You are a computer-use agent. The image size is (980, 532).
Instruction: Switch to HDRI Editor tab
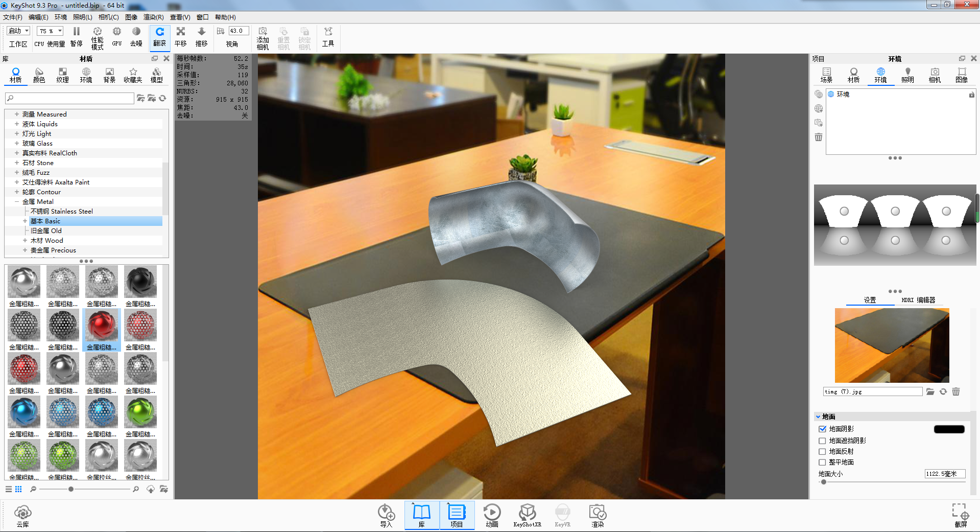click(918, 300)
